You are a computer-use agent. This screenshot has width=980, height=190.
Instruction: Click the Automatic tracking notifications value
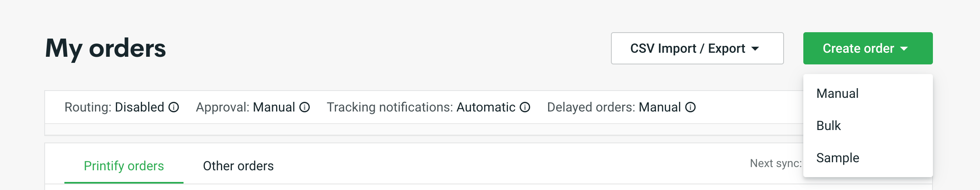click(x=485, y=107)
